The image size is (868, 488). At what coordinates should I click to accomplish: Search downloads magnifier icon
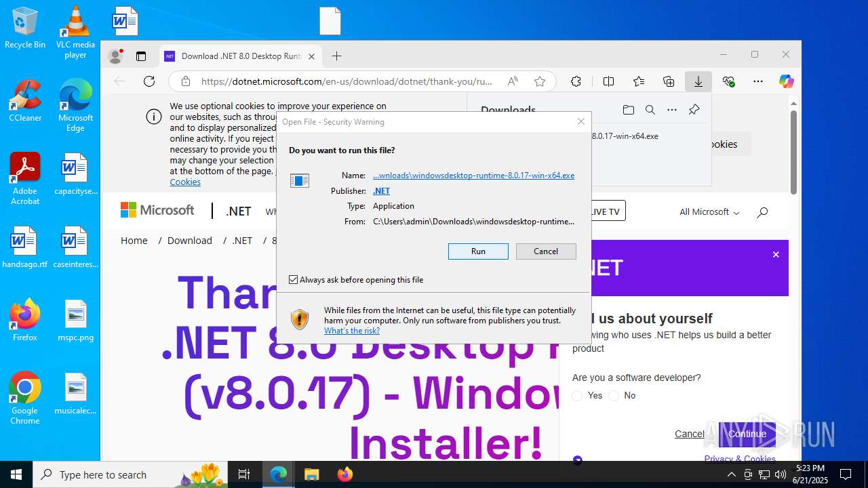coord(650,110)
